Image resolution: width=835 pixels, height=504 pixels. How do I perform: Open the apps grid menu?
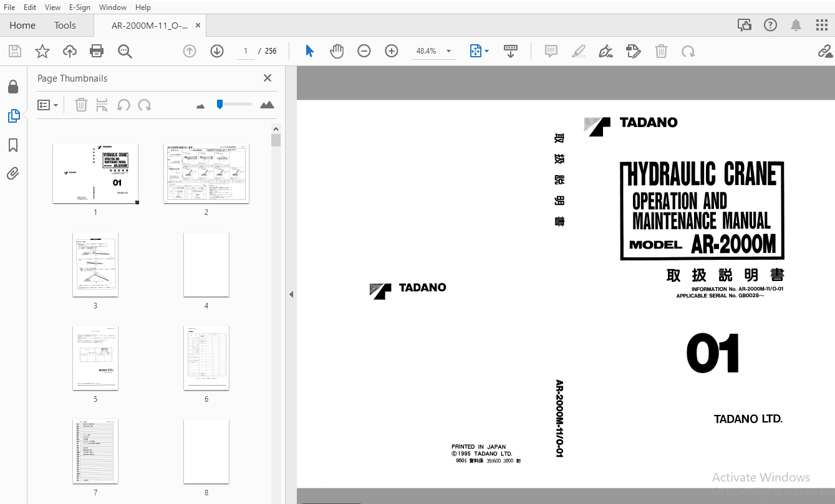coord(822,25)
